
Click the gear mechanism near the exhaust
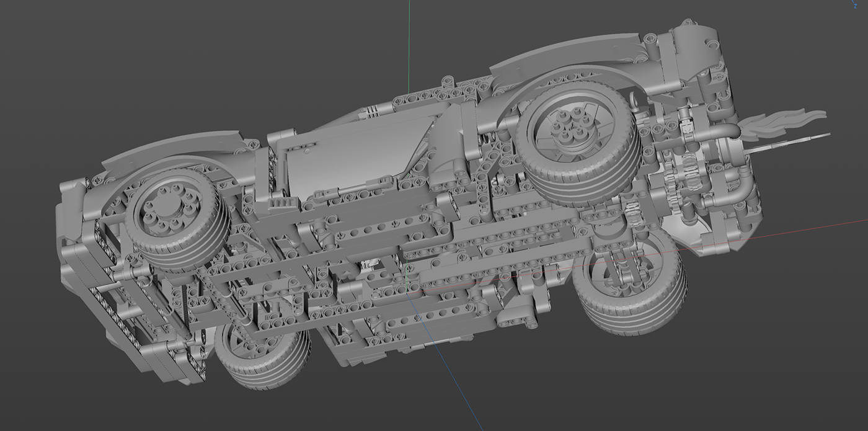[676, 180]
